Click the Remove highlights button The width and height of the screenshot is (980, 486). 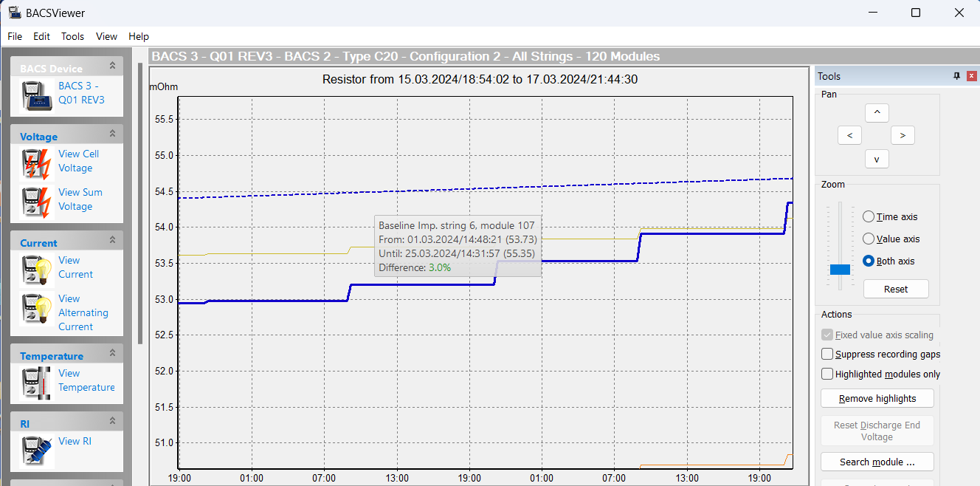[877, 399]
